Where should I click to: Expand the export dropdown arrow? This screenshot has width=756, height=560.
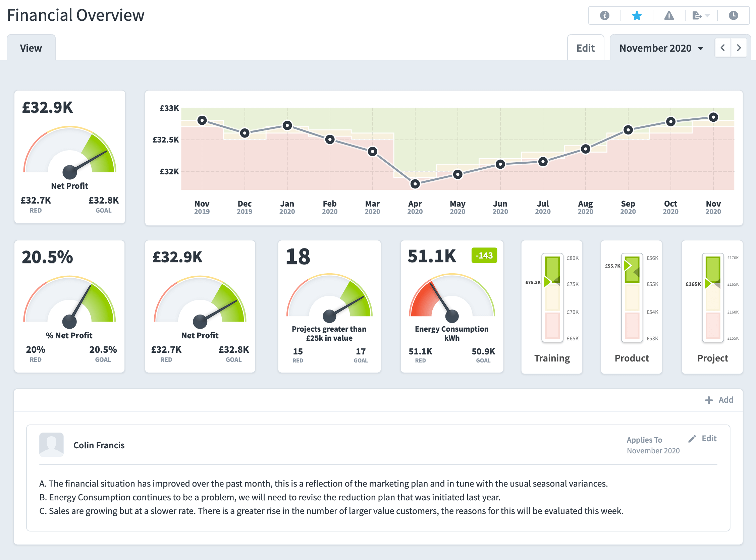point(707,16)
